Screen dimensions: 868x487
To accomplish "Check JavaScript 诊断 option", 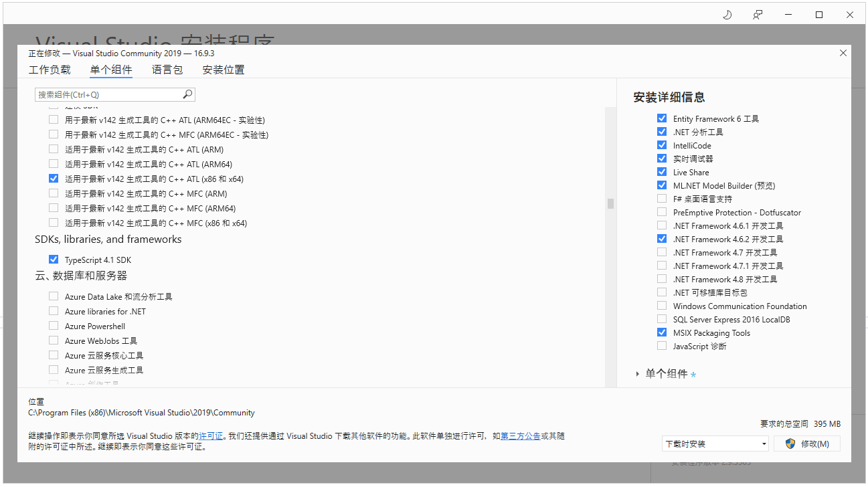I will (x=662, y=346).
